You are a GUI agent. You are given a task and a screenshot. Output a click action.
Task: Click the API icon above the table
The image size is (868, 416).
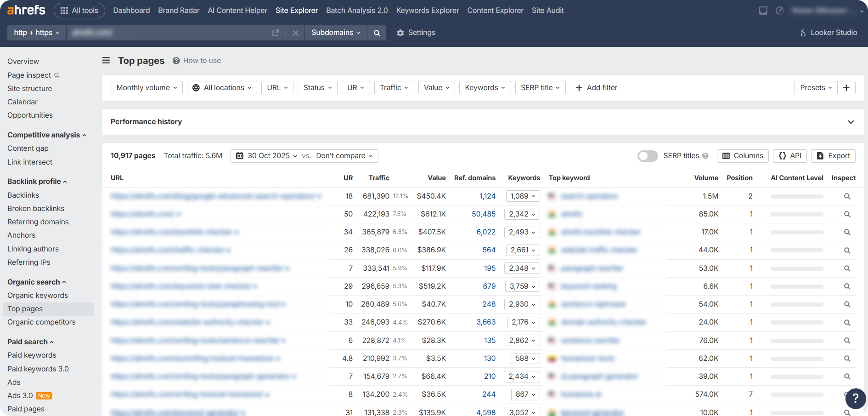[789, 156]
